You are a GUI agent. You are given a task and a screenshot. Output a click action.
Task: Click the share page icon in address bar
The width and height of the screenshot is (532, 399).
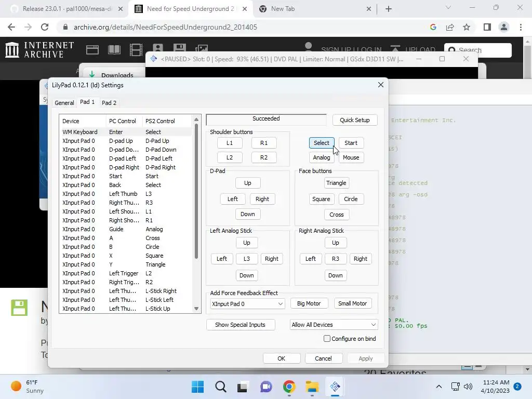[450, 27]
